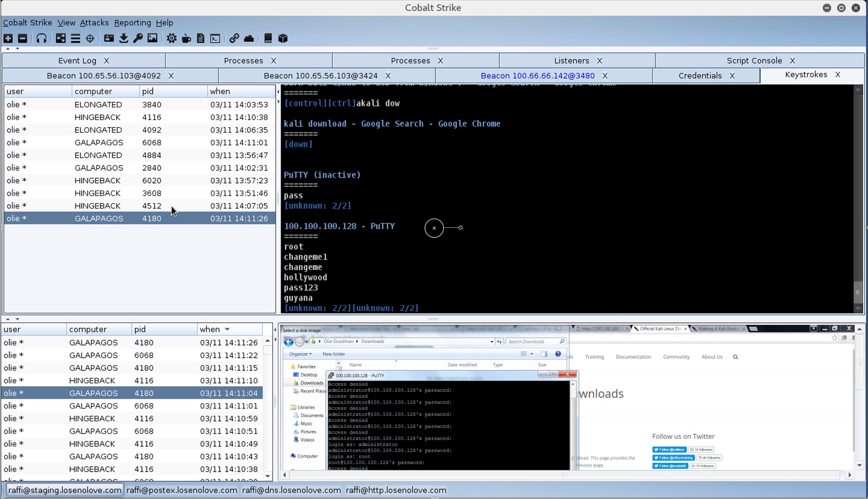This screenshot has width=868, height=499.
Task: Select raffi@dns.losenolove.com server button
Action: pos(291,490)
